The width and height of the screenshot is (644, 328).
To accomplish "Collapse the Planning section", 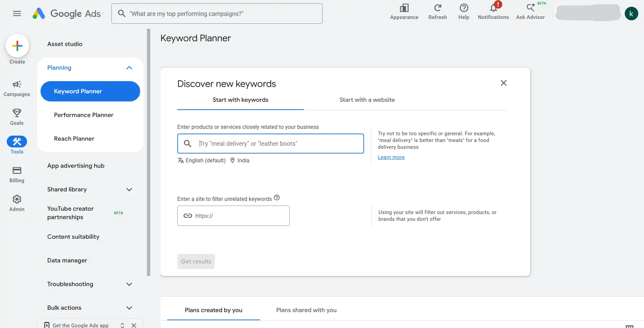I will pyautogui.click(x=129, y=68).
